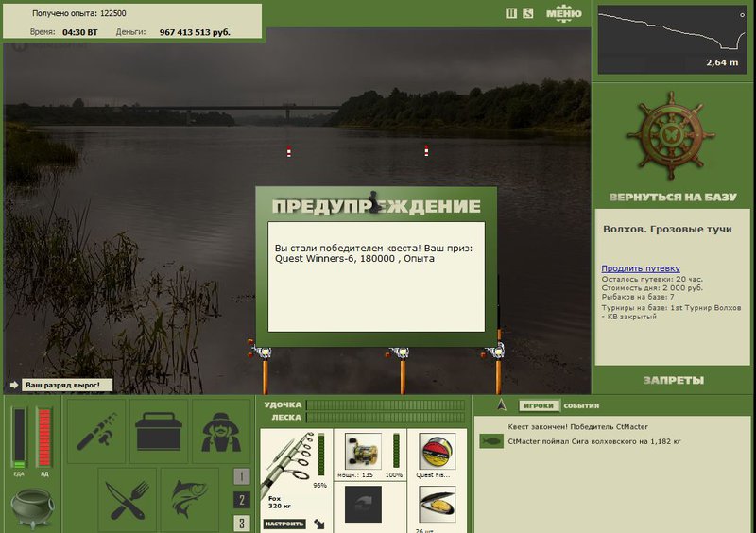
Task: Click the Вы стали победителем квеста message
Action: point(373,253)
